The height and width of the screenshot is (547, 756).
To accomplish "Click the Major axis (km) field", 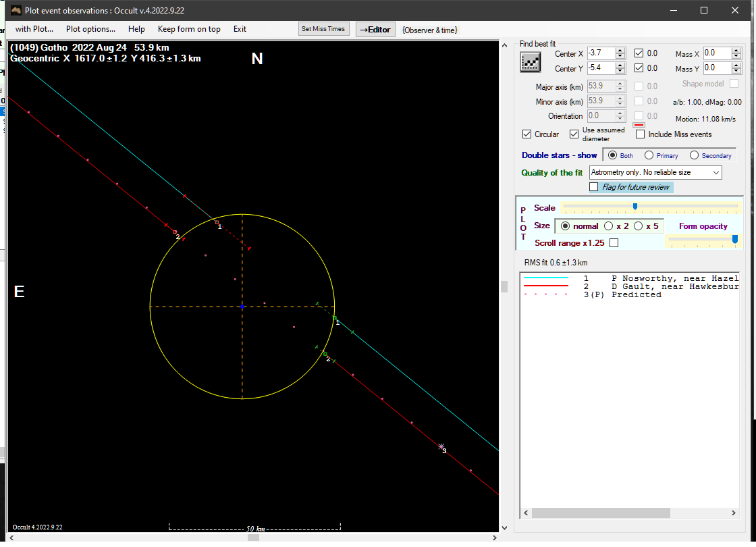I will pos(601,86).
